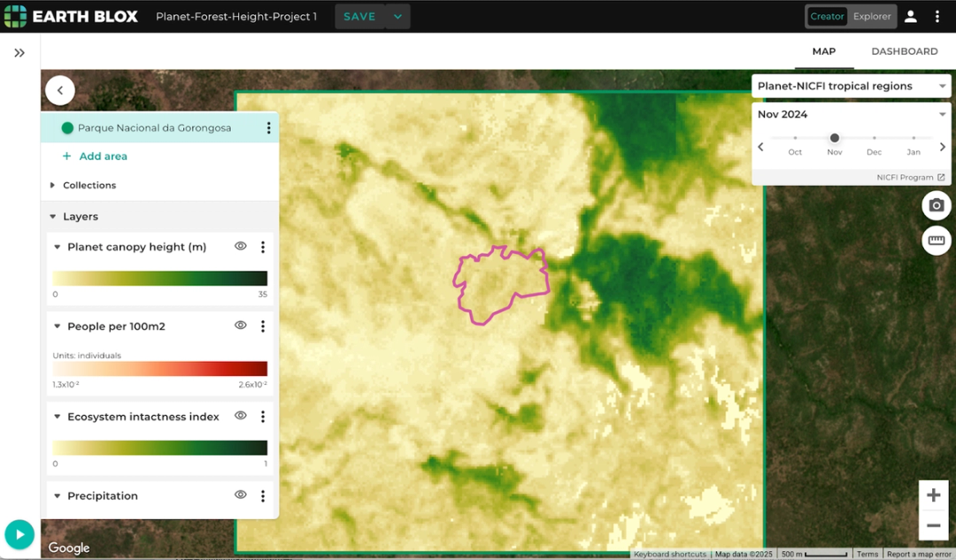Viewport: 956px width, 560px height.
Task: Click the zoom-in plus control on the map
Action: click(933, 495)
